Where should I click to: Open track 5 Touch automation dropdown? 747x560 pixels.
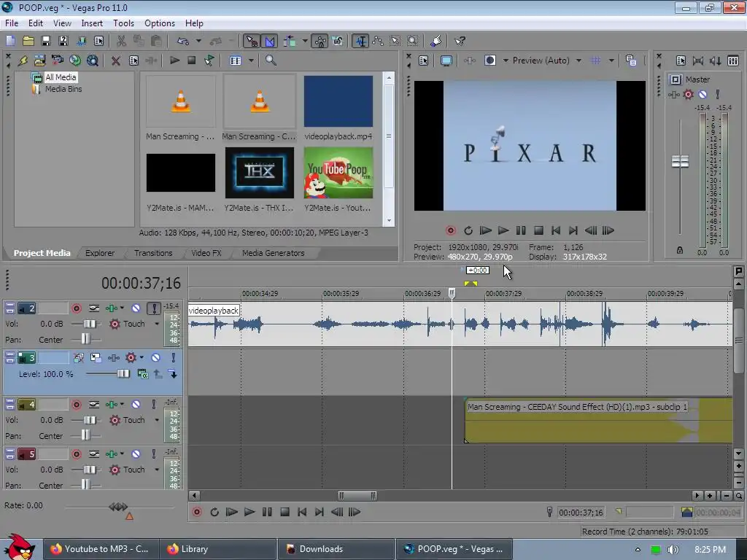point(157,470)
